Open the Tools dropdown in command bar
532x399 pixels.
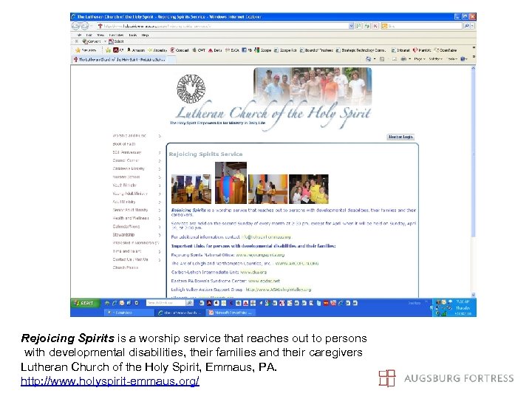pyautogui.click(x=451, y=59)
